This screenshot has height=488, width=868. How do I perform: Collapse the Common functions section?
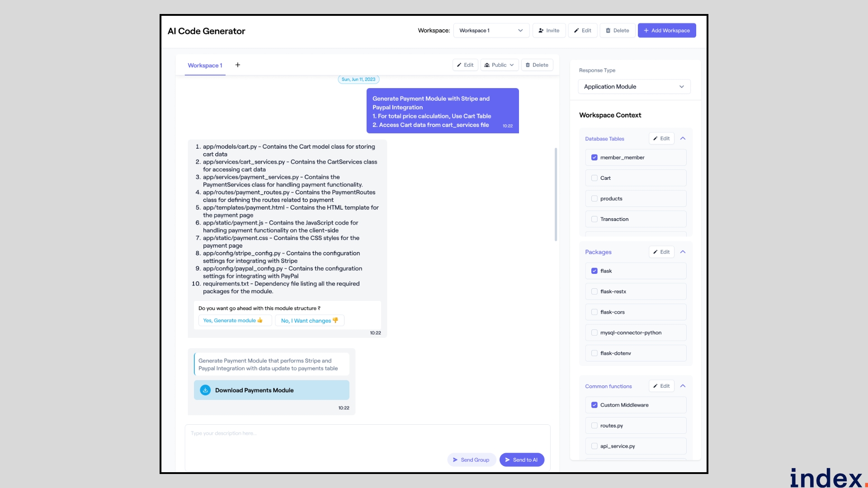[x=683, y=386]
